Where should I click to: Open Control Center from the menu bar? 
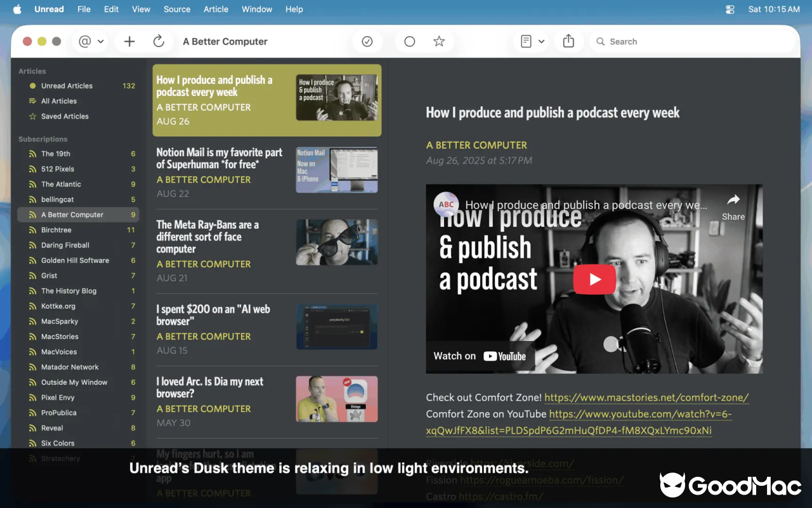pyautogui.click(x=730, y=10)
